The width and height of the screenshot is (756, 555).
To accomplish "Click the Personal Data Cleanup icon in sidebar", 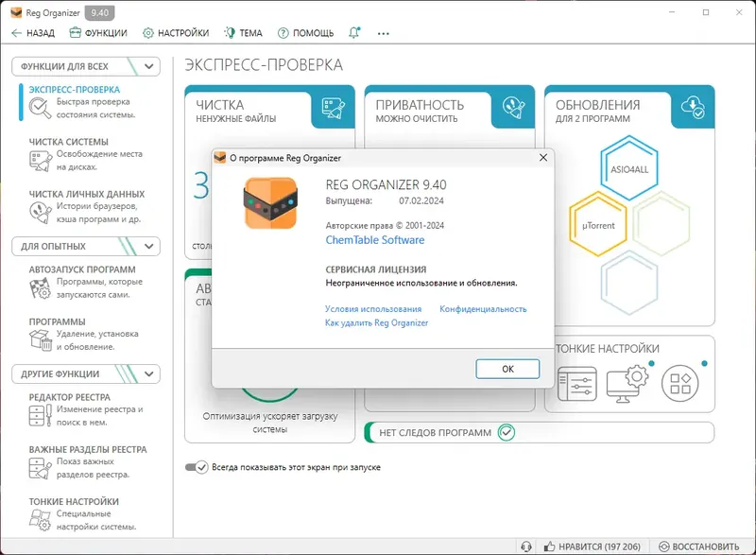I will point(40,213).
